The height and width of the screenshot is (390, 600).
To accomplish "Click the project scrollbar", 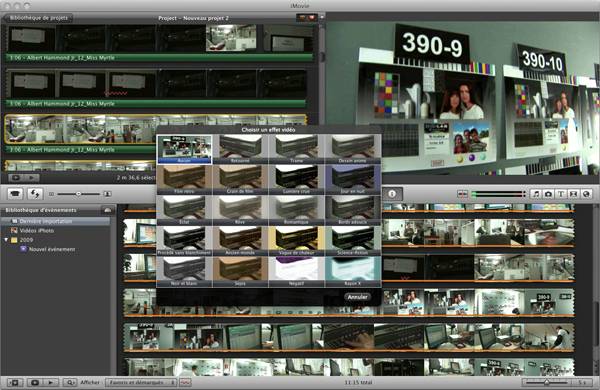I will [322, 57].
